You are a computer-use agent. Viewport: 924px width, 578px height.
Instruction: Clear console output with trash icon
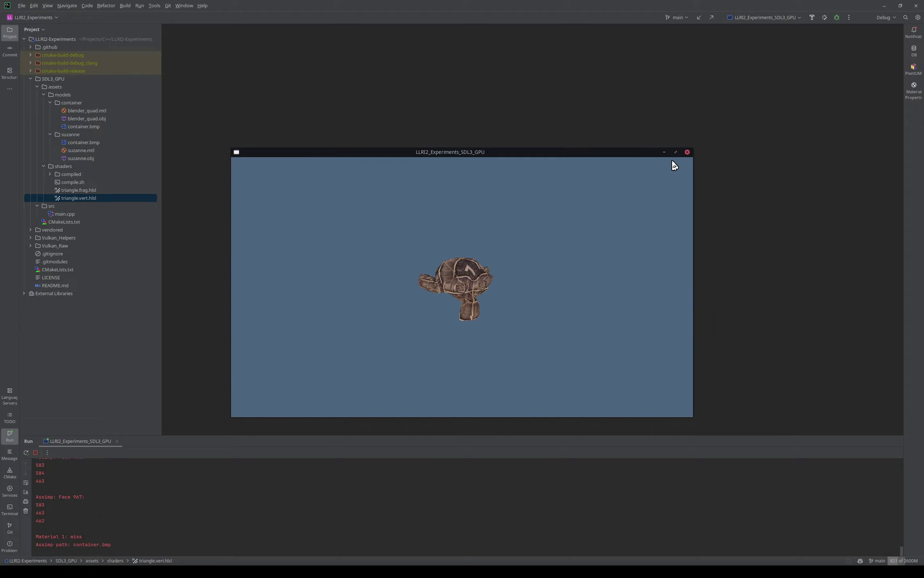click(26, 511)
